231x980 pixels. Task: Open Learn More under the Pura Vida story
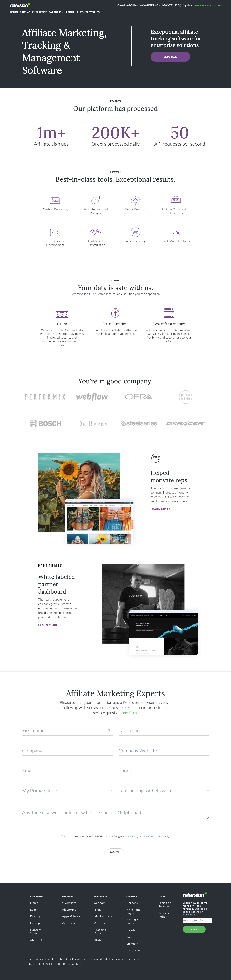point(162,509)
